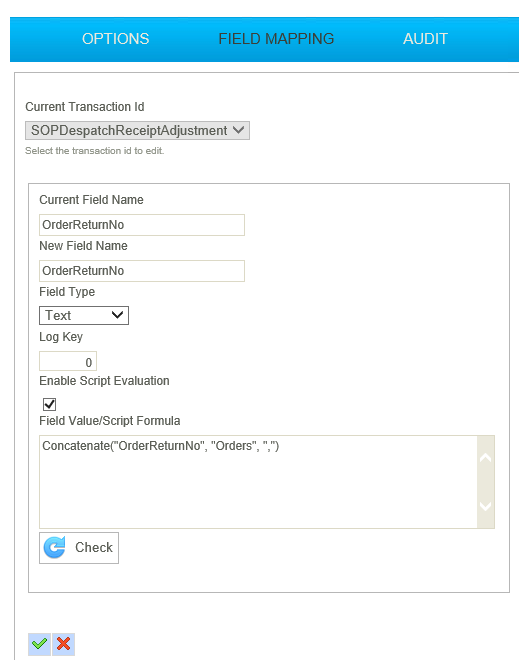Click into the New Field Name box

142,271
